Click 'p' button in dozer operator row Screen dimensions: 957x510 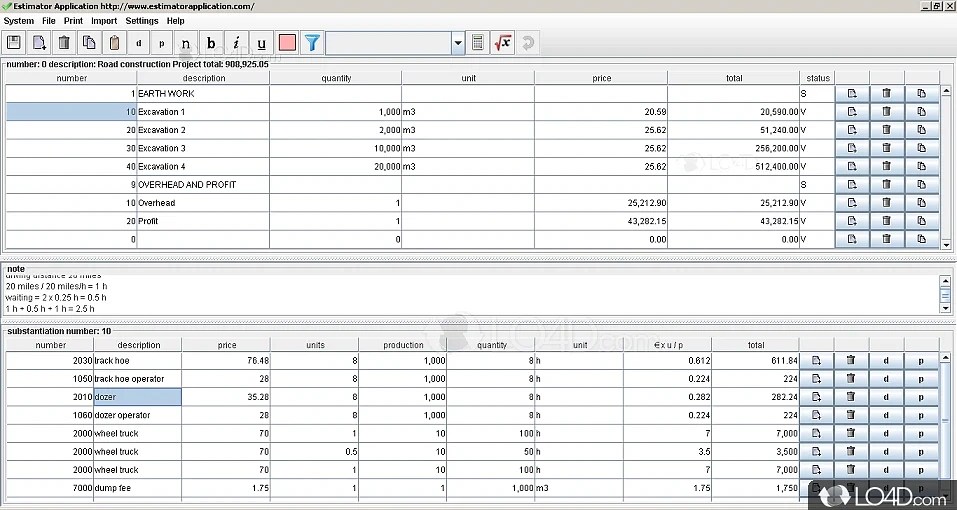921,415
